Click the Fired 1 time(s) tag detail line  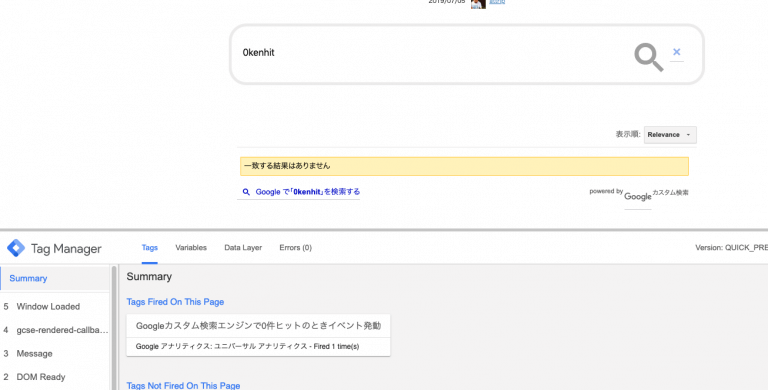coord(247,346)
